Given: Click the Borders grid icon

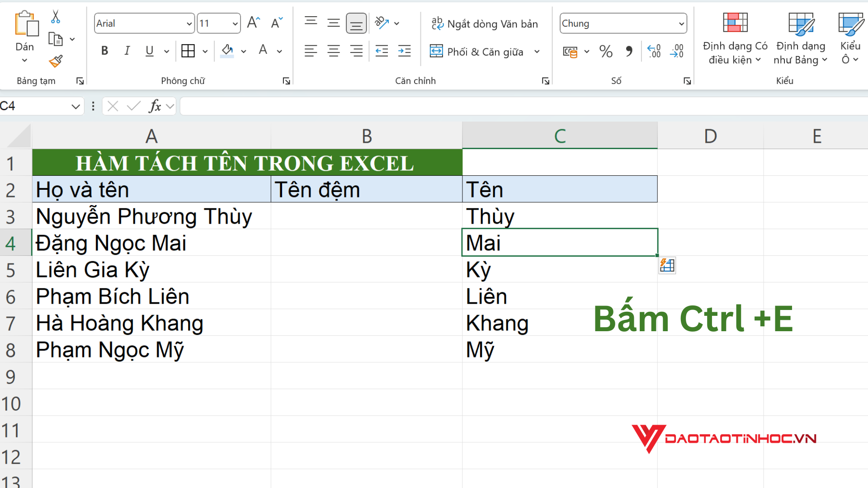Looking at the screenshot, I should coord(188,51).
